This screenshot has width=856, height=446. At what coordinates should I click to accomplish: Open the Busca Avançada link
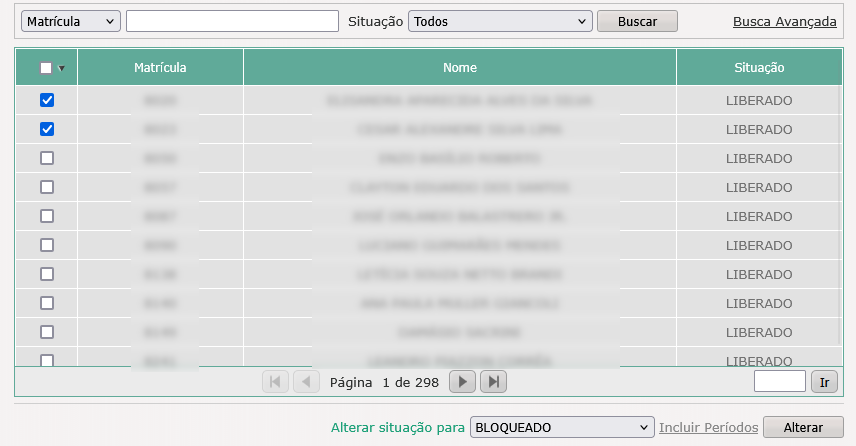pos(784,21)
